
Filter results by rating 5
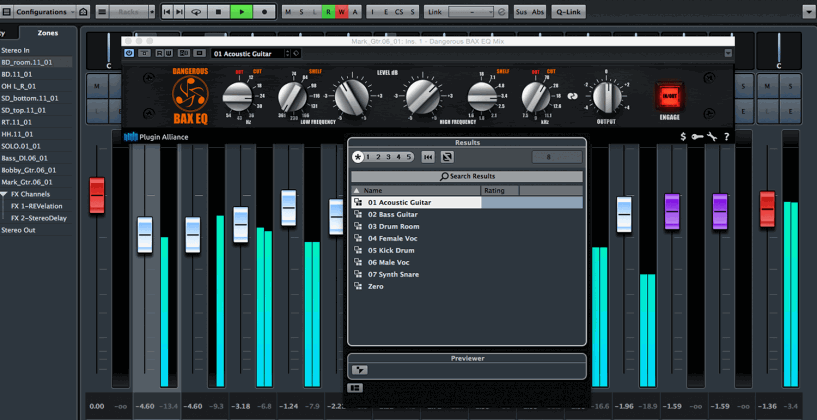pyautogui.click(x=408, y=157)
